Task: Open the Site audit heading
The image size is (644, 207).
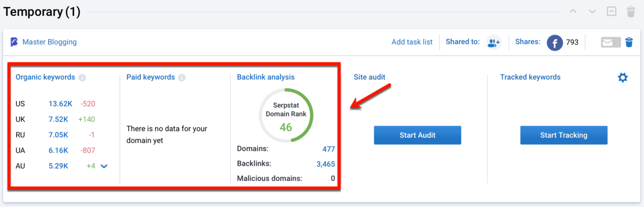Action: tap(369, 77)
